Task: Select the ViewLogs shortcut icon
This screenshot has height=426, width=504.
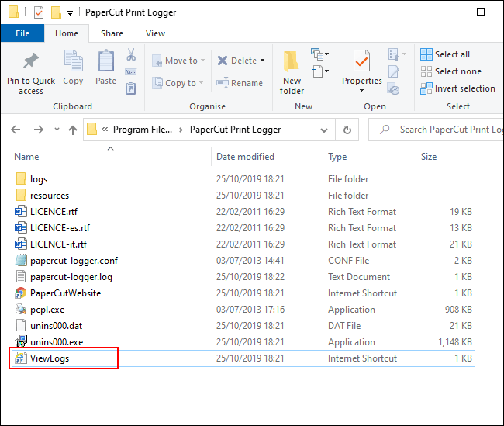Action: coord(20,358)
